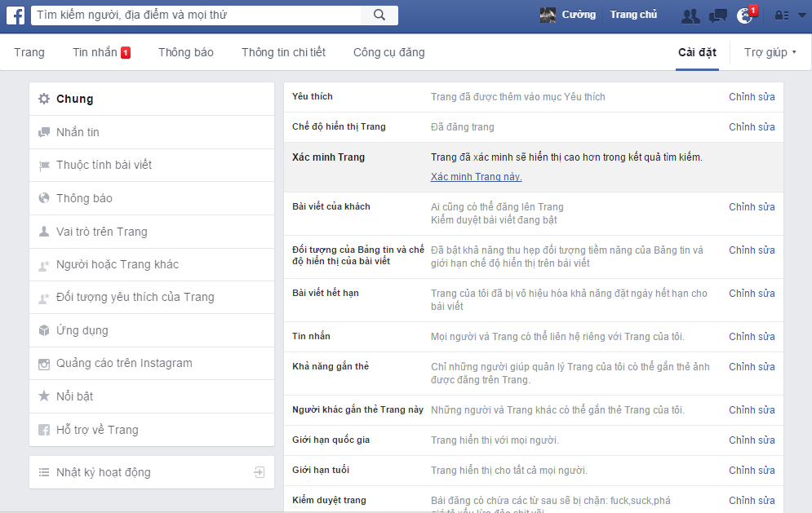Image resolution: width=812 pixels, height=513 pixels.
Task: Select Công cụ đăng tab
Action: pyautogui.click(x=388, y=52)
